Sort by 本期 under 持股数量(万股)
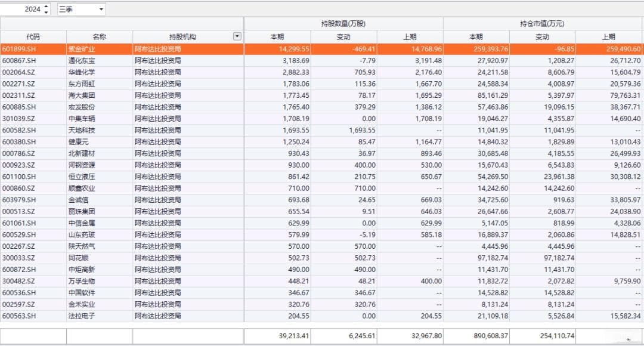644x346 pixels. pyautogui.click(x=277, y=36)
